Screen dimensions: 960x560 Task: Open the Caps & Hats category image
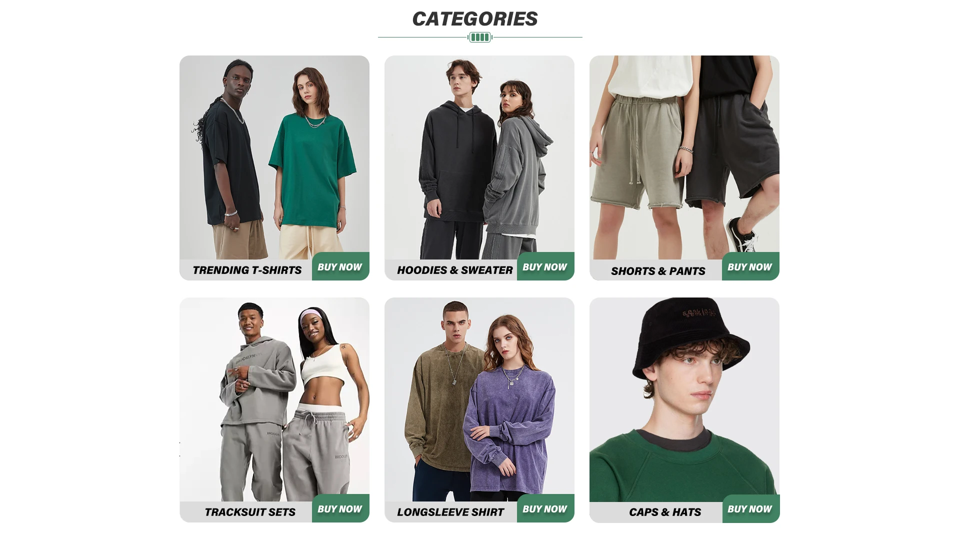684,399
